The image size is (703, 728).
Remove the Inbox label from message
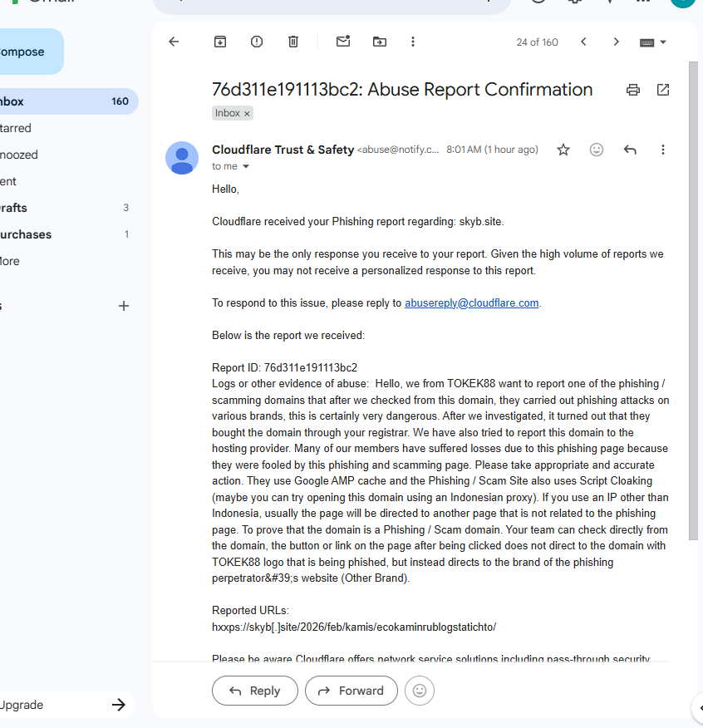point(247,114)
